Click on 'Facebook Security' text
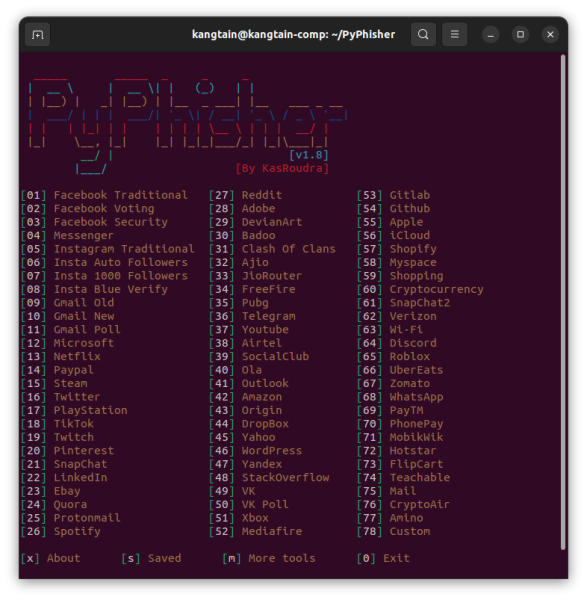The image size is (587, 600). 111,222
